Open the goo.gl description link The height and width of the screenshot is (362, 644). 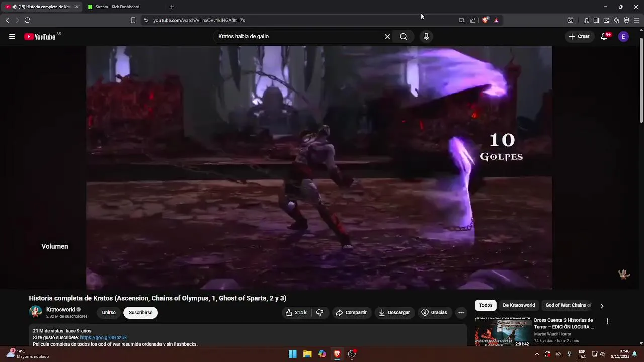click(104, 338)
